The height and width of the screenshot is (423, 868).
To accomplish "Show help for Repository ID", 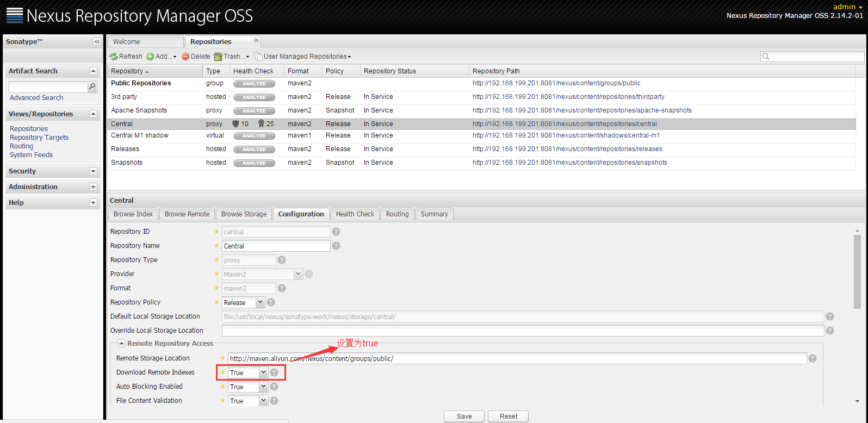I will tap(336, 232).
